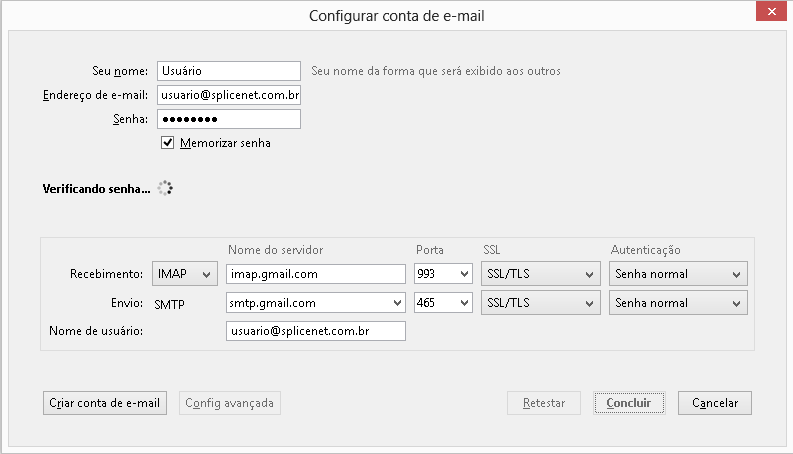Click the Endereço de e-mail field

click(x=229, y=95)
